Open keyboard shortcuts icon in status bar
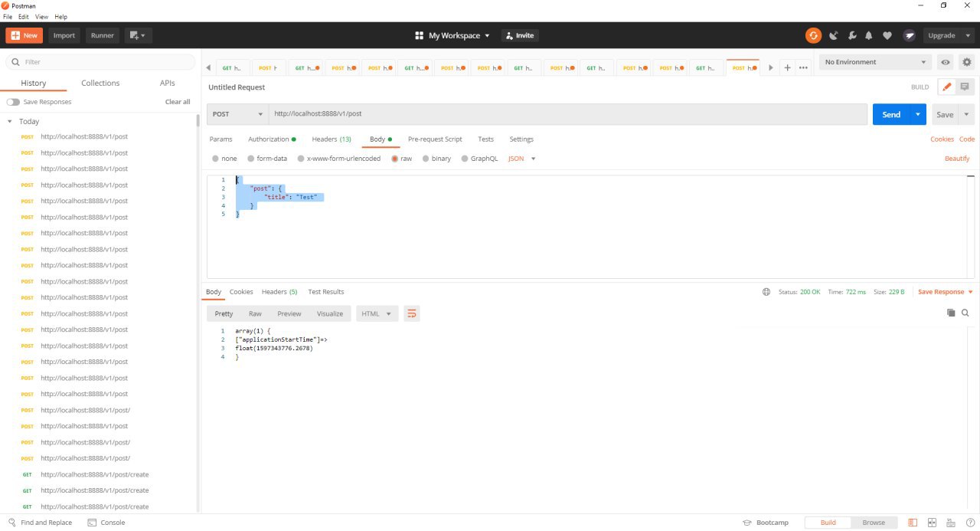Screen dimensions: 980x531 (x=950, y=523)
